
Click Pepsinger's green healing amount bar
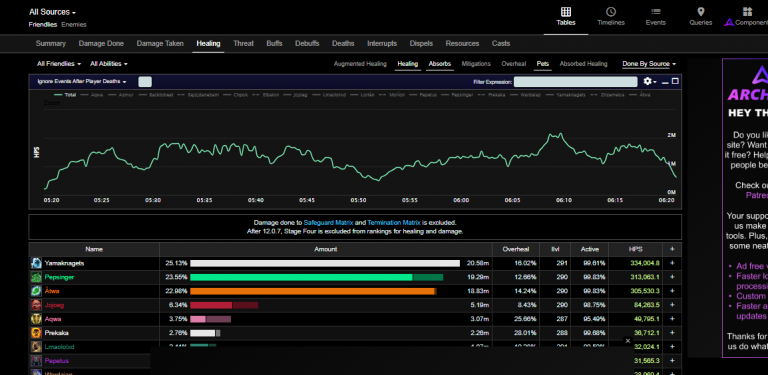(x=316, y=277)
